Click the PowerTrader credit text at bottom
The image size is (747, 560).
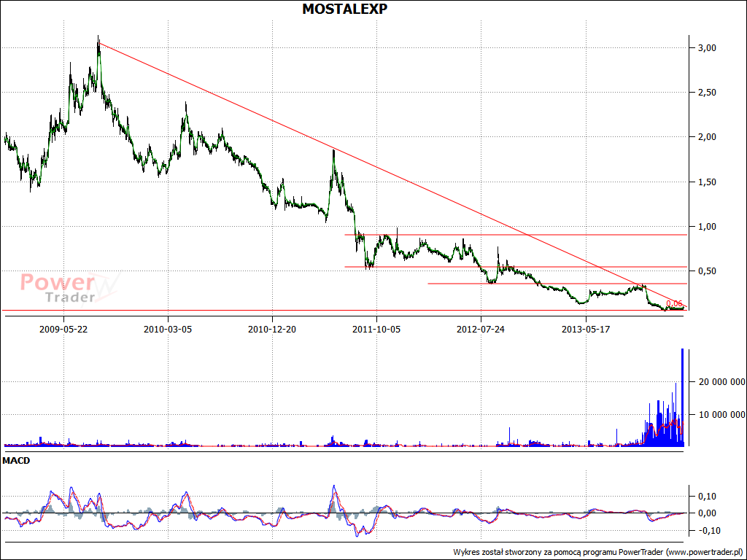598,553
